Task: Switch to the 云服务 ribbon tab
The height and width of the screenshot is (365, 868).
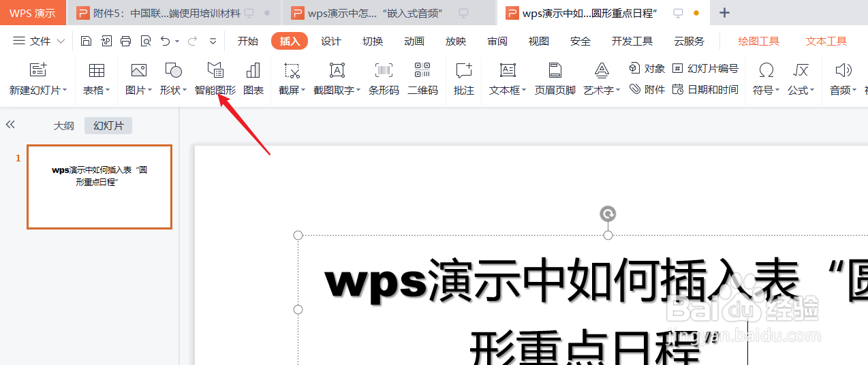Action: click(689, 41)
